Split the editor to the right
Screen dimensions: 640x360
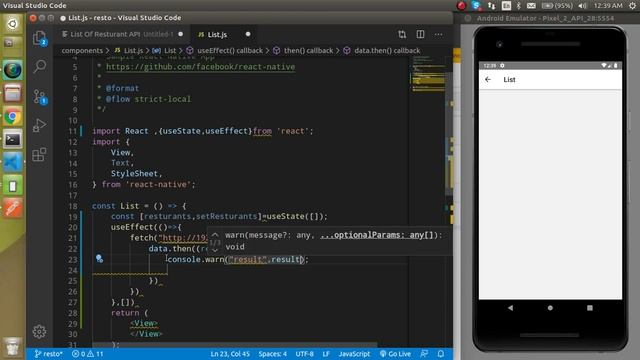[420, 34]
